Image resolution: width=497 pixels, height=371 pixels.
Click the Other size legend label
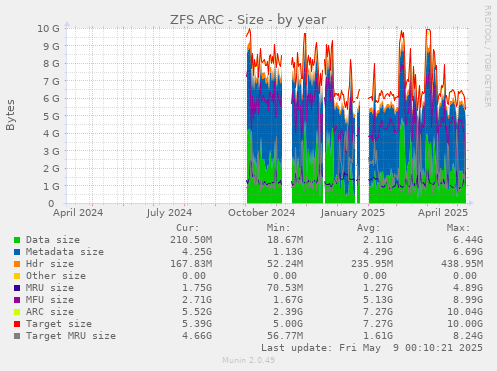pos(56,276)
